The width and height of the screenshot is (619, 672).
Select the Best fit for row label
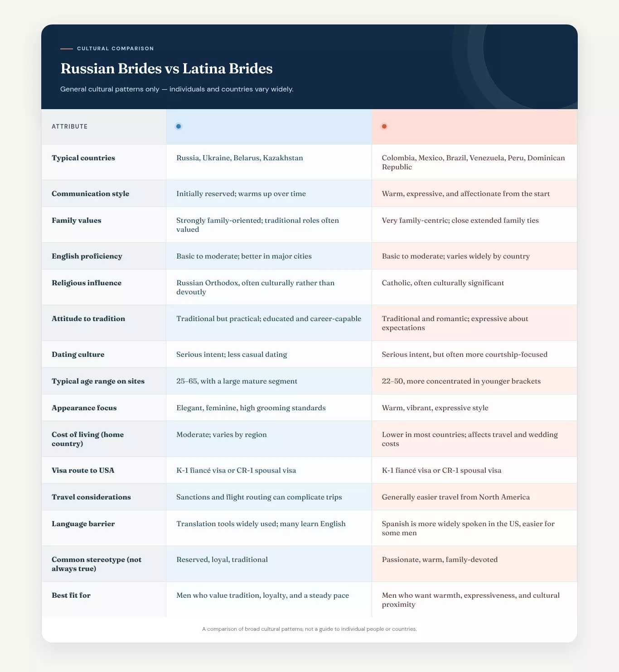click(71, 595)
